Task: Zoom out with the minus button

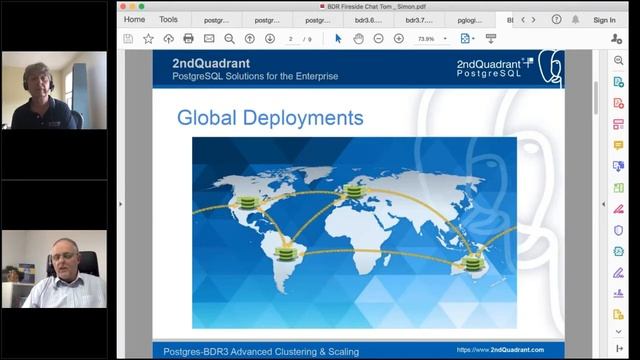Action: click(378, 39)
